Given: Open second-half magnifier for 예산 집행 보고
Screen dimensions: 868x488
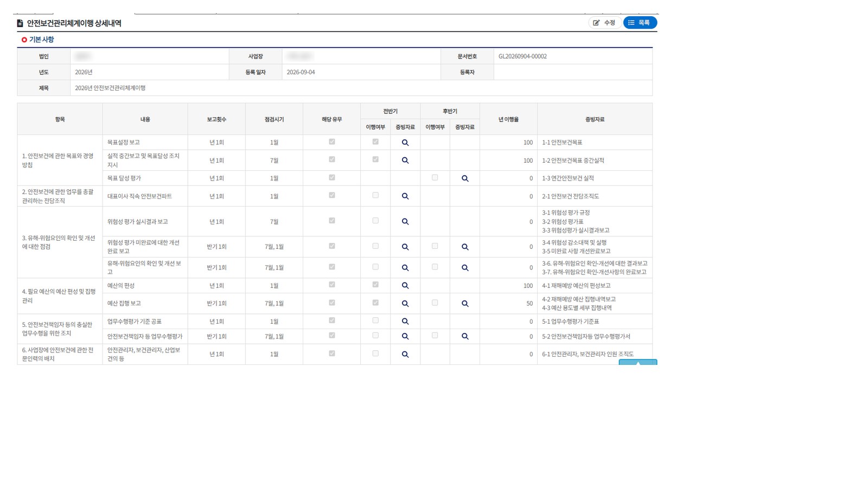Looking at the screenshot, I should 465,304.
